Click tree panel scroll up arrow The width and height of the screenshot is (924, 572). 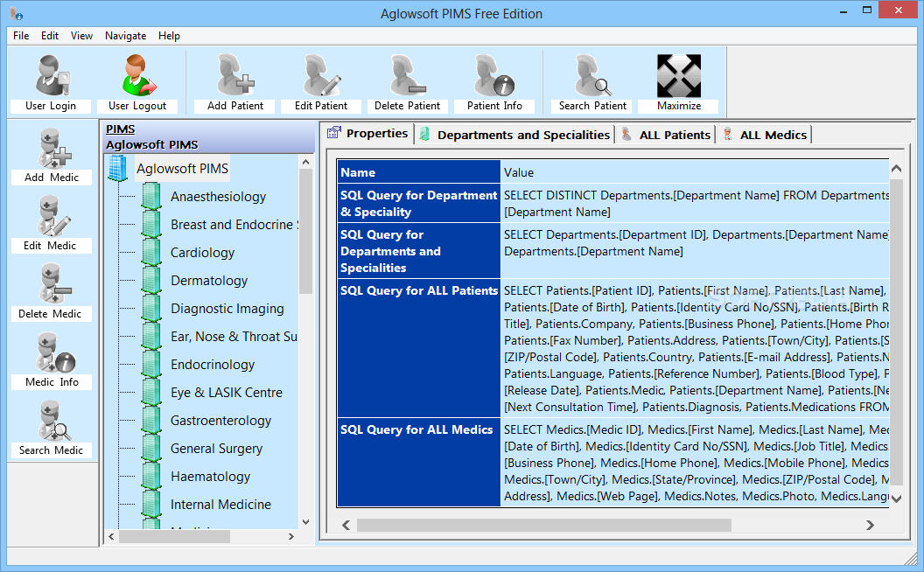point(305,162)
